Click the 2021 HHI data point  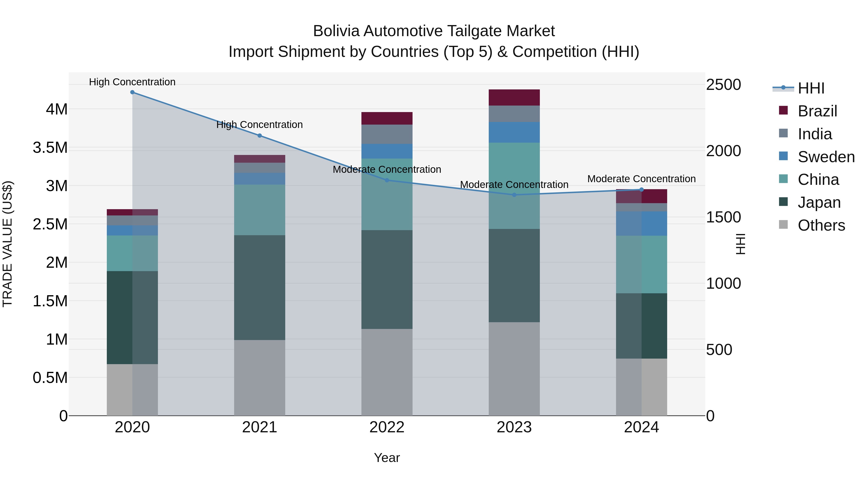259,136
